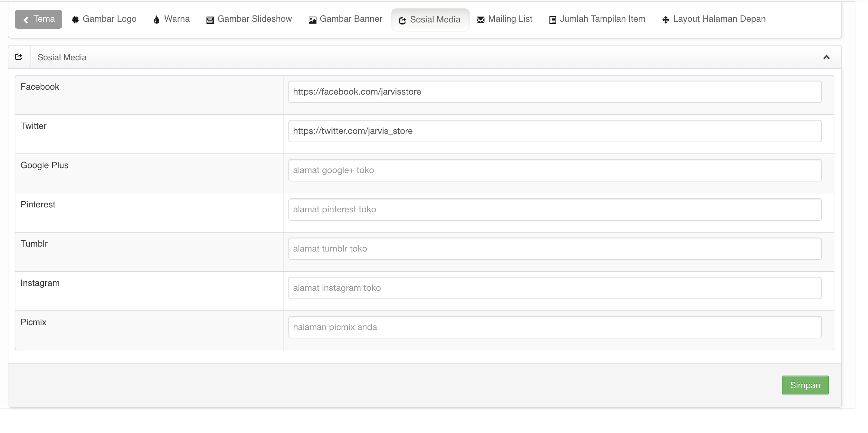Focus the Facebook URL input field
The width and height of the screenshot is (868, 433).
pyautogui.click(x=555, y=92)
